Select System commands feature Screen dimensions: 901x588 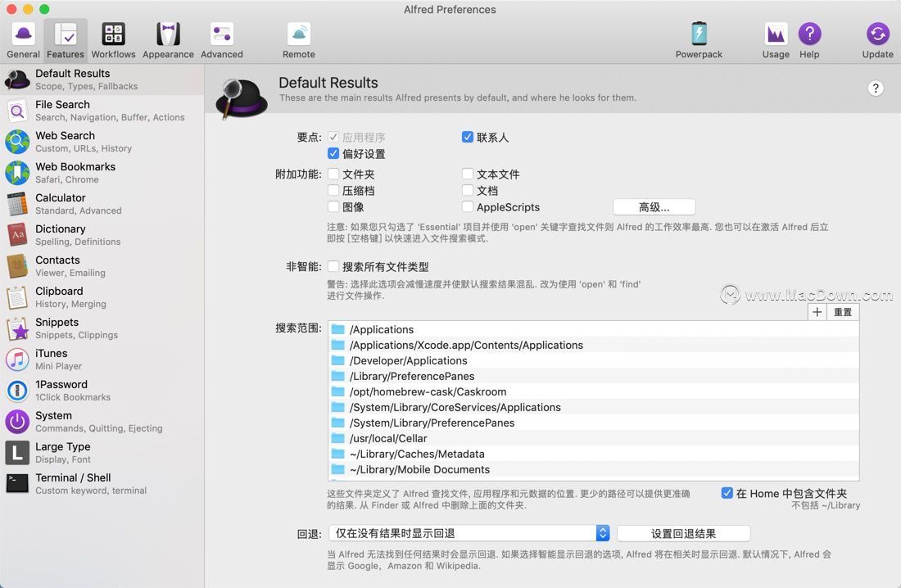click(x=102, y=421)
